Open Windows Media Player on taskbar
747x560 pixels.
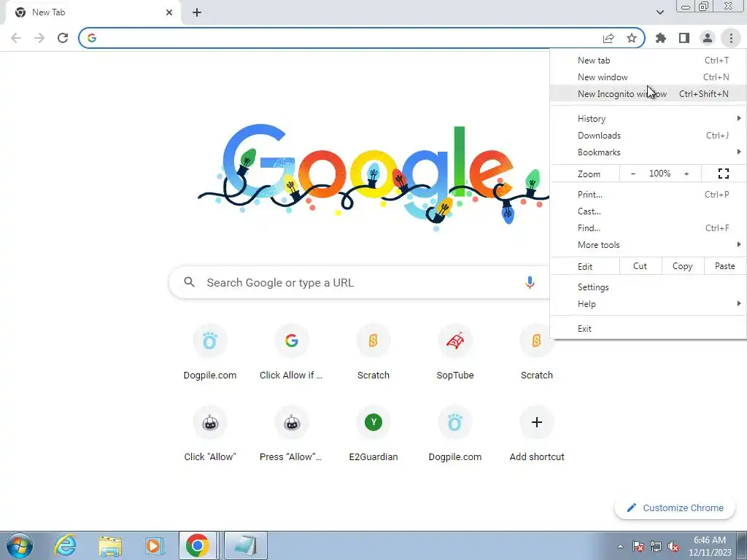(x=155, y=545)
